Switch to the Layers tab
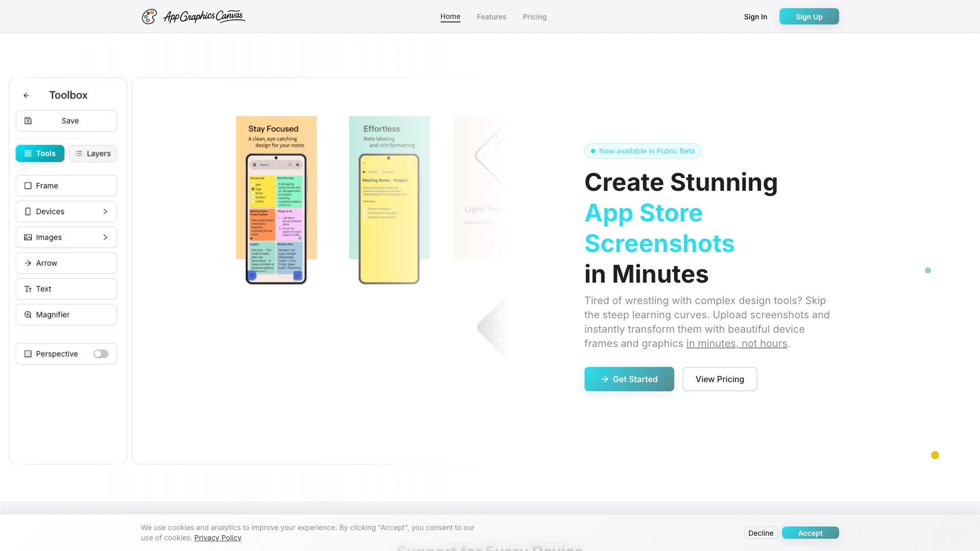Image resolution: width=980 pixels, height=551 pixels. [93, 154]
